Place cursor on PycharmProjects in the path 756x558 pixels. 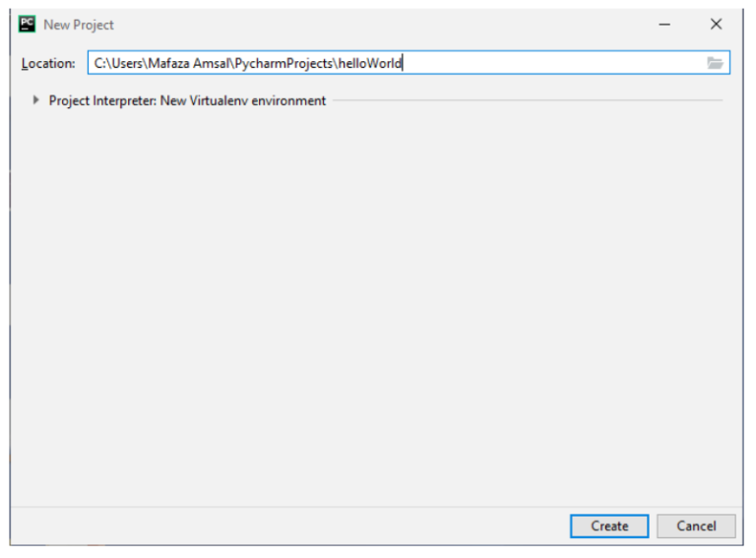pos(283,64)
